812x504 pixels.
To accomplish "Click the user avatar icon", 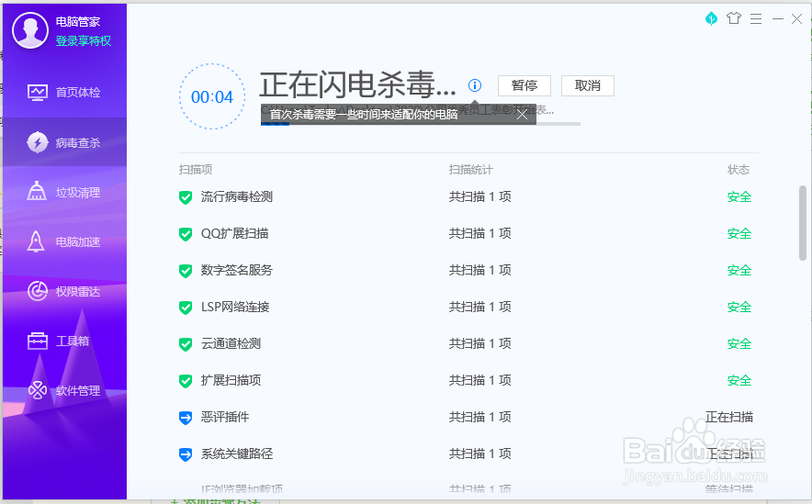I will (30, 30).
